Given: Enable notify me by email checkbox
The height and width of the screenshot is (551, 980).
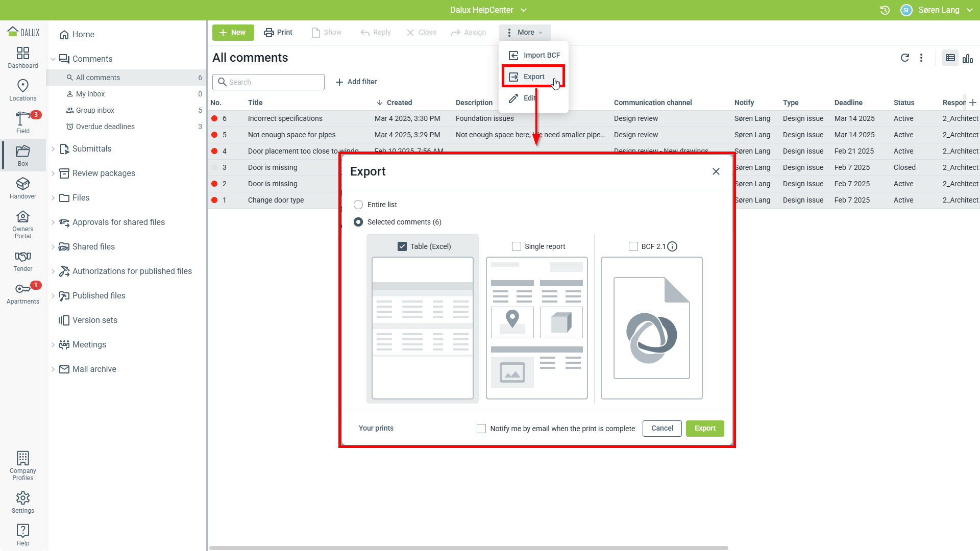Looking at the screenshot, I should (x=481, y=429).
